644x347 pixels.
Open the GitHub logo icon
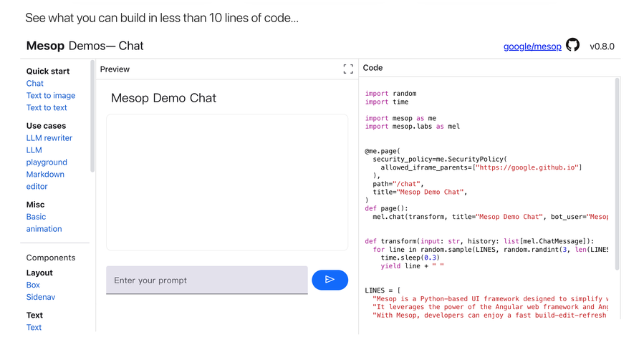pos(572,44)
